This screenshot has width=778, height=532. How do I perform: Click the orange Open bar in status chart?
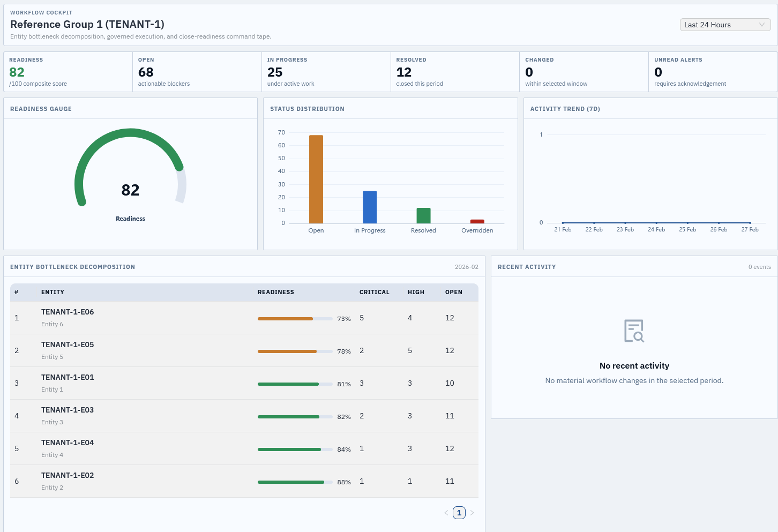pos(316,179)
